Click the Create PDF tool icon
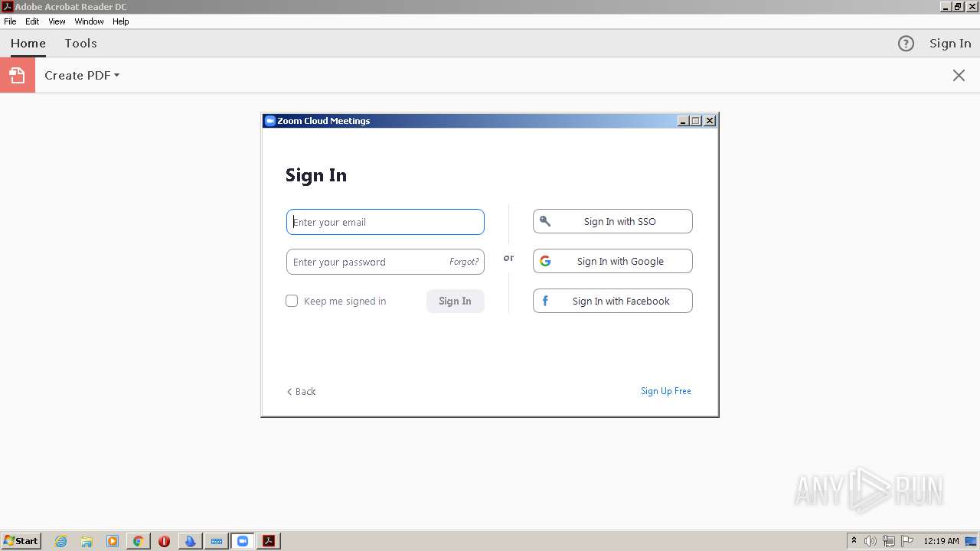This screenshot has height=551, width=980. click(x=17, y=75)
